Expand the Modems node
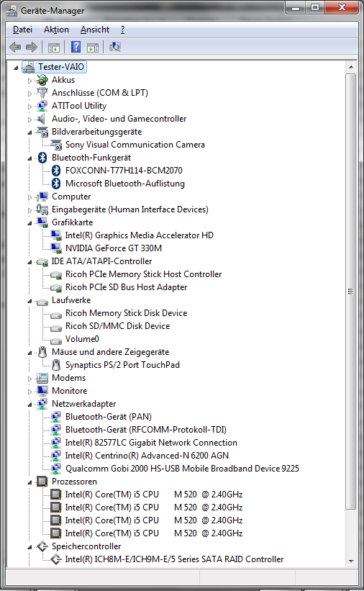Viewport: 364px width, 591px height. tap(29, 379)
